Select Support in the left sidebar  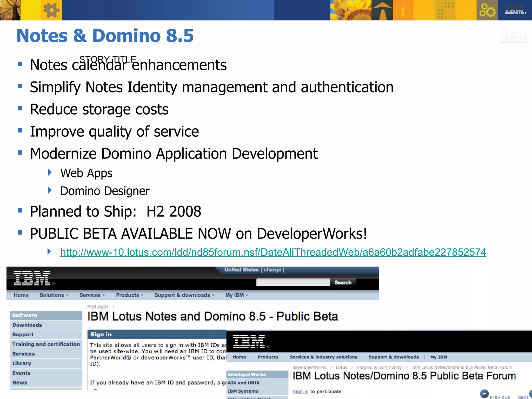(46, 335)
